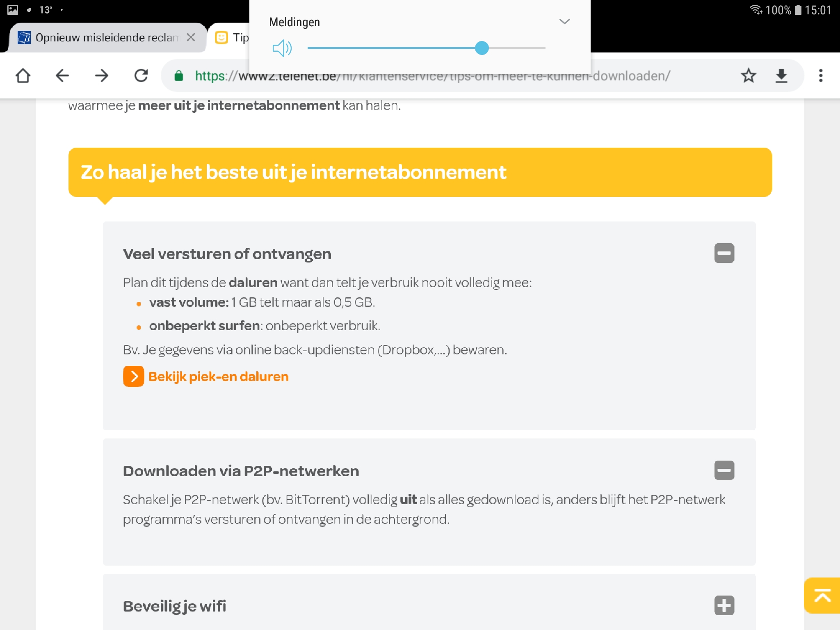This screenshot has height=630, width=840.
Task: Navigate back to the previous page
Action: click(x=62, y=75)
